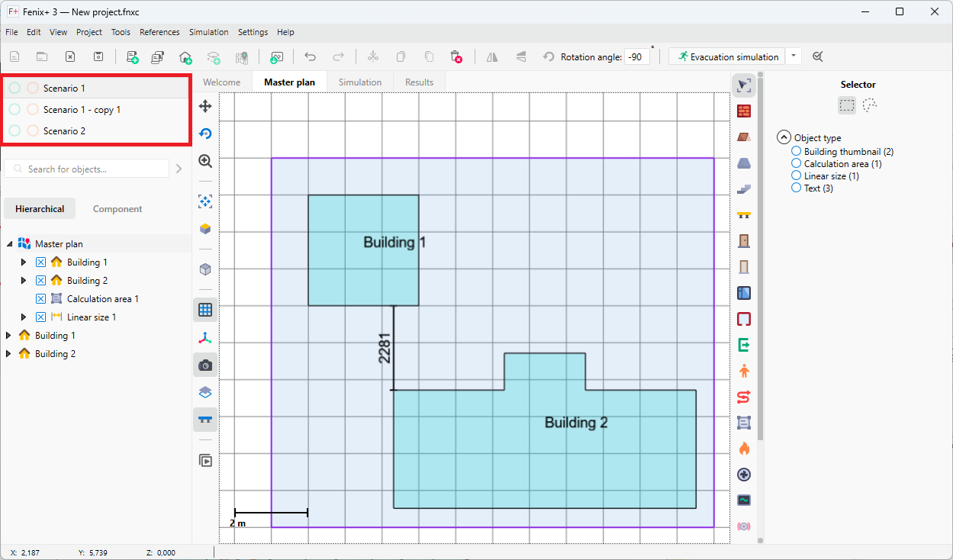Click the Zoom magnifier tool
This screenshot has height=560, width=953.
coord(204,161)
